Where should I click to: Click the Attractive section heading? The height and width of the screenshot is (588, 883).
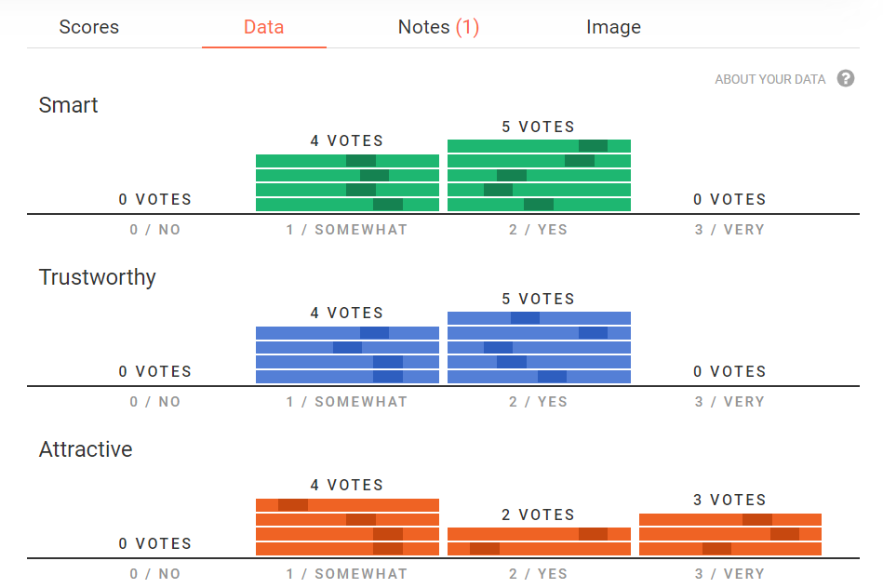click(x=86, y=449)
